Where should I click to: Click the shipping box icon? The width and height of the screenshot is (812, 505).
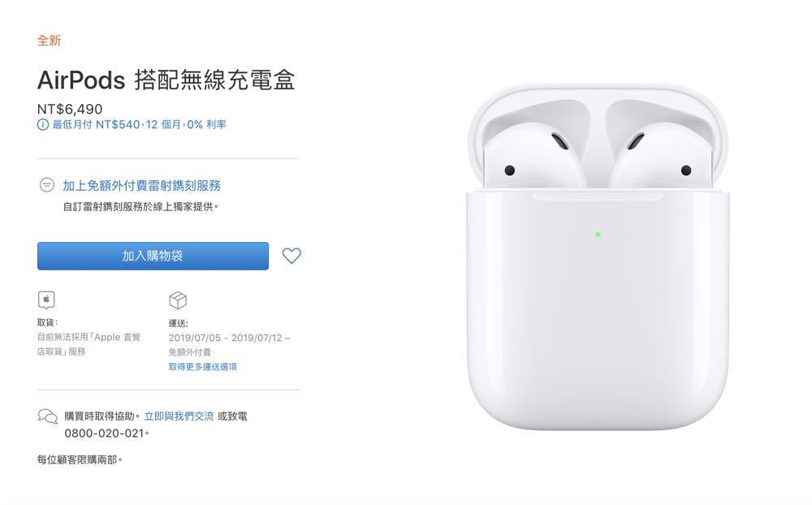tap(178, 300)
